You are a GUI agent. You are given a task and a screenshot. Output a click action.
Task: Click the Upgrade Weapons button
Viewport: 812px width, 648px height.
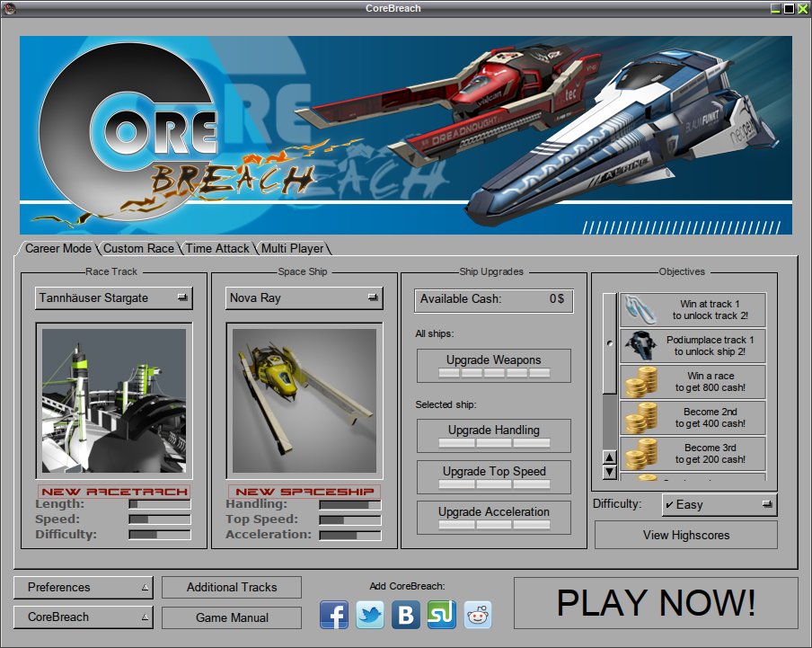(x=493, y=366)
